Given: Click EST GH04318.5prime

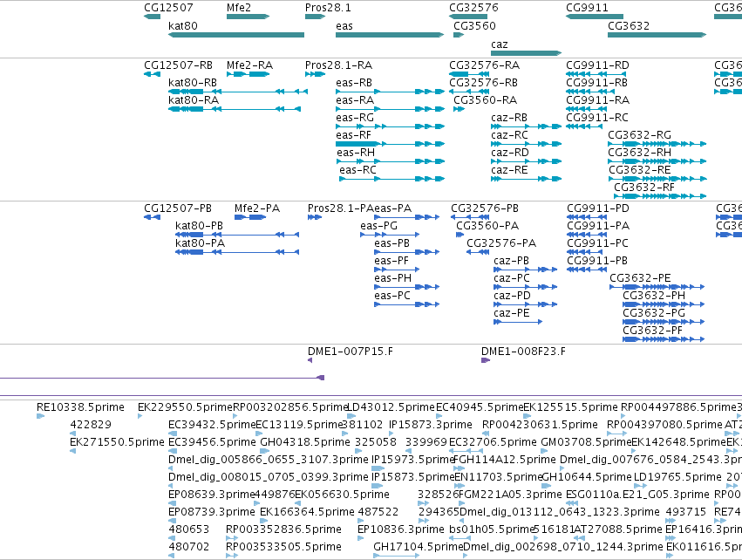Looking at the screenshot, I should 305,442.
